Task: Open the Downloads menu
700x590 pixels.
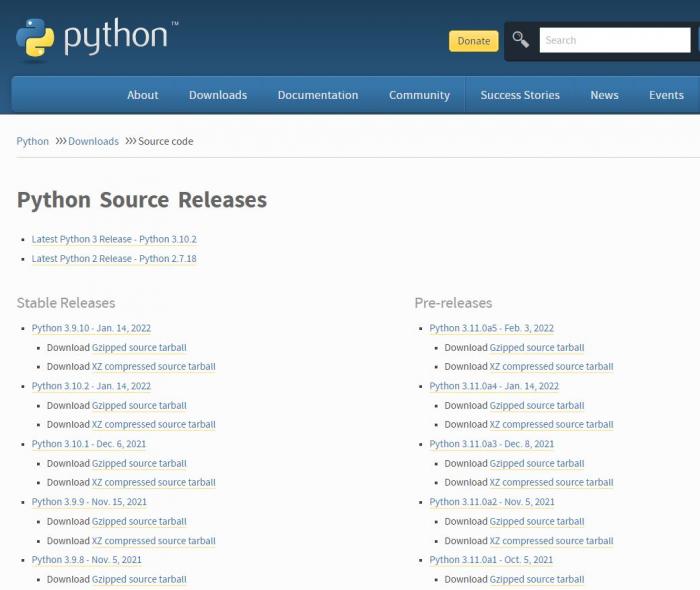Action: tap(218, 95)
